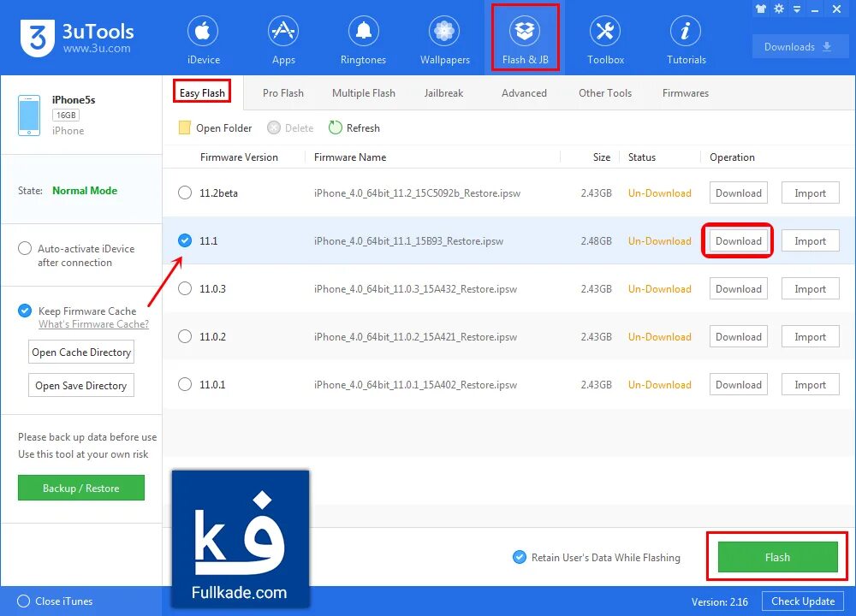This screenshot has width=856, height=616.
Task: Select firmware 11.0.2 radio button
Action: point(185,336)
